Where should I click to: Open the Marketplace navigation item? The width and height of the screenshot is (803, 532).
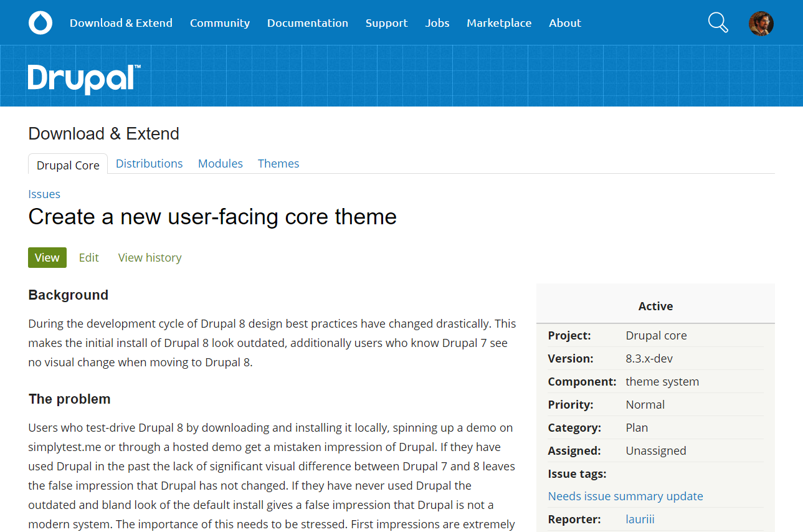point(498,22)
